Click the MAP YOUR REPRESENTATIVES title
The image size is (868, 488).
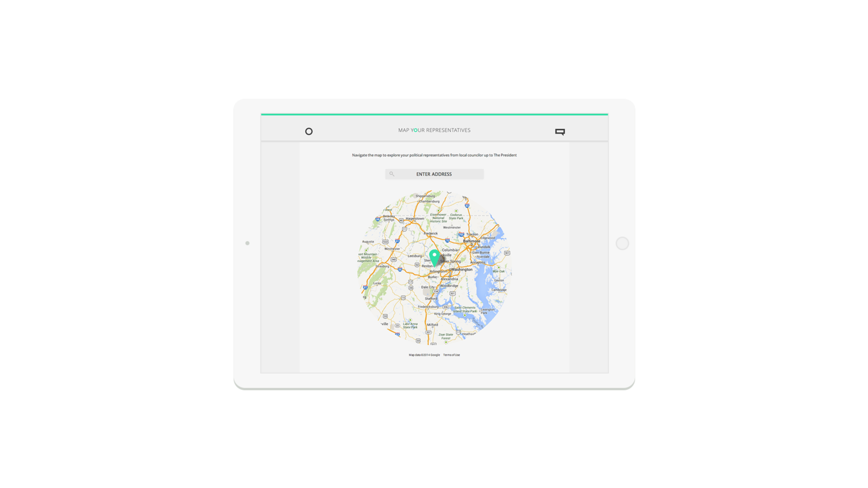click(434, 130)
